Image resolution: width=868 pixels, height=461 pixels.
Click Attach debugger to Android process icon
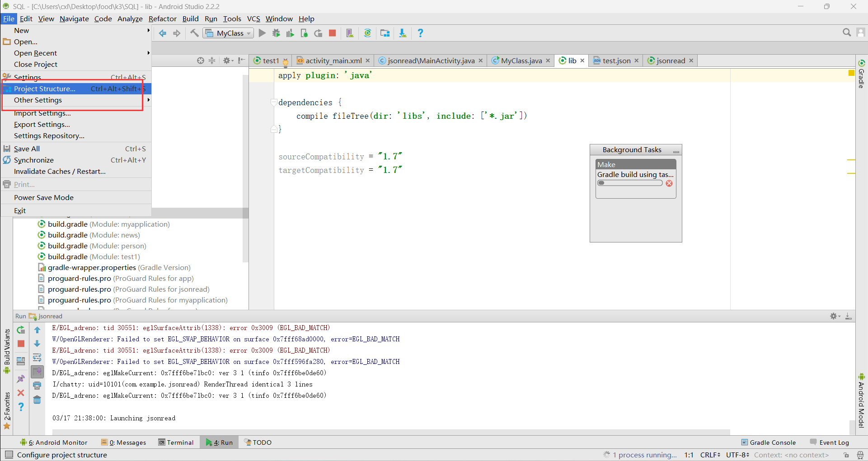[x=304, y=33]
